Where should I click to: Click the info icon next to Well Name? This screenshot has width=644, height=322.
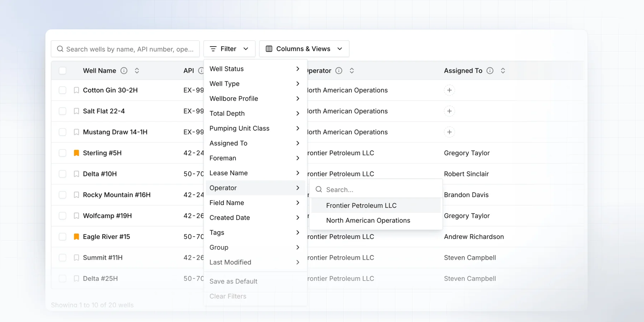[124, 71]
